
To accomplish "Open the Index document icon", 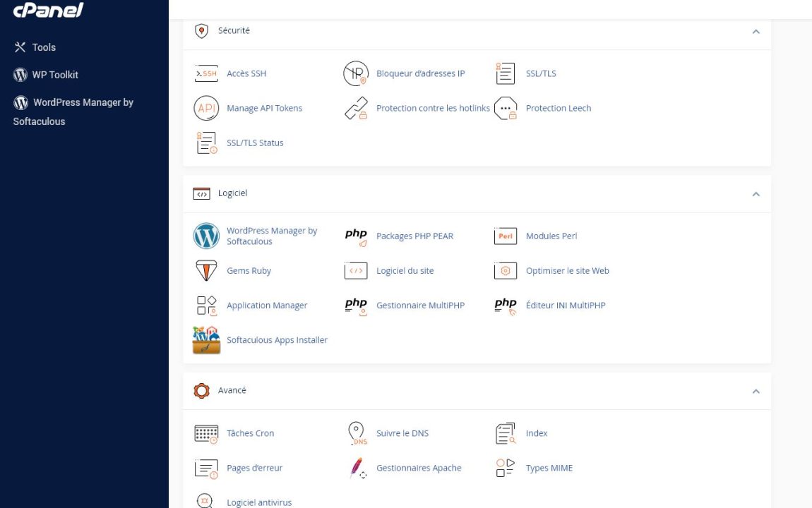I will [506, 433].
